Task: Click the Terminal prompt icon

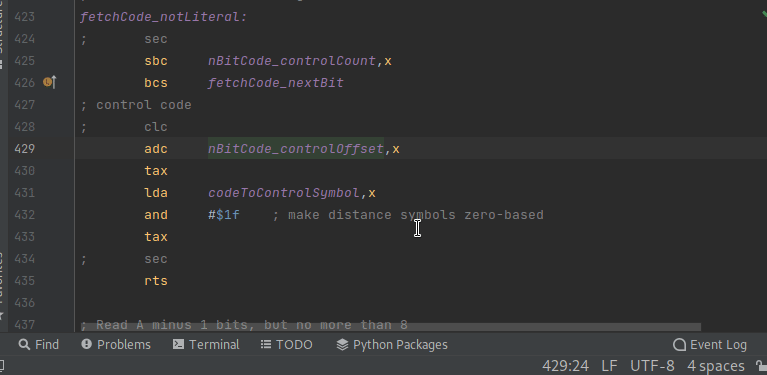Action: coord(179,344)
